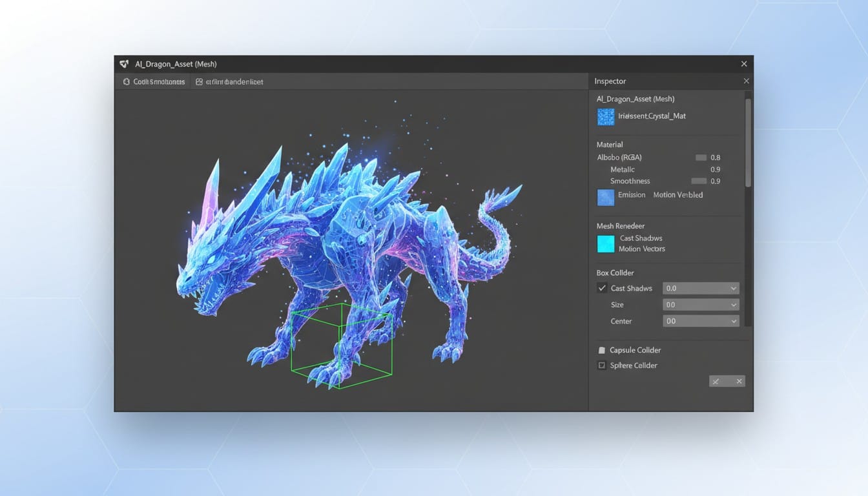Click the Motion Vectors label under Mesh Renderer
Image resolution: width=868 pixels, height=496 pixels.
[x=641, y=249]
